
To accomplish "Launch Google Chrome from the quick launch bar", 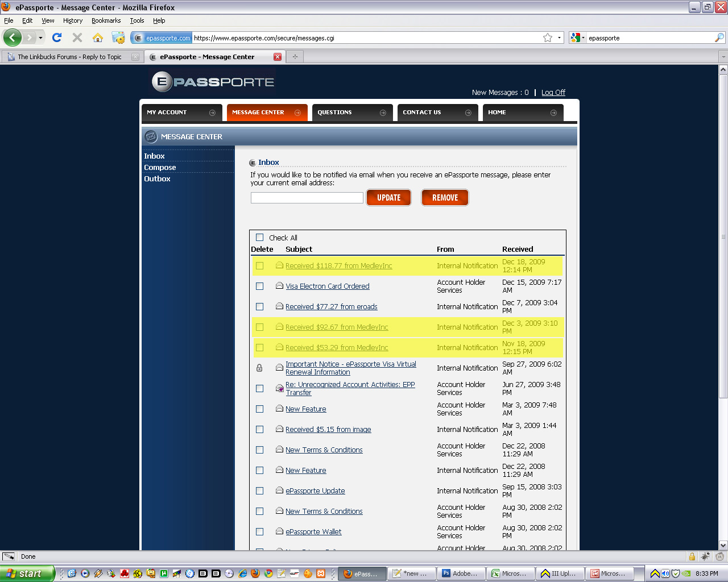I will pos(268,573).
